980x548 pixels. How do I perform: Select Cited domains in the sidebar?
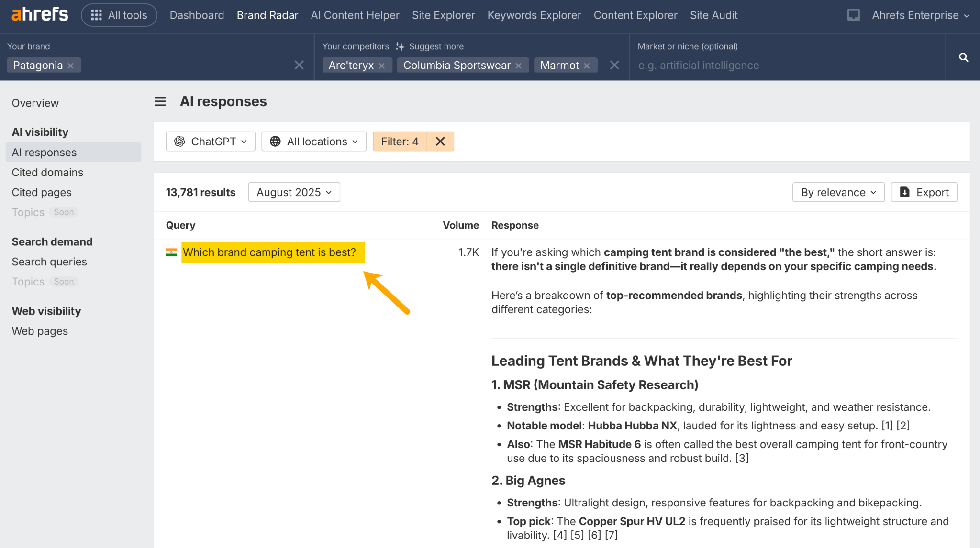pyautogui.click(x=47, y=172)
